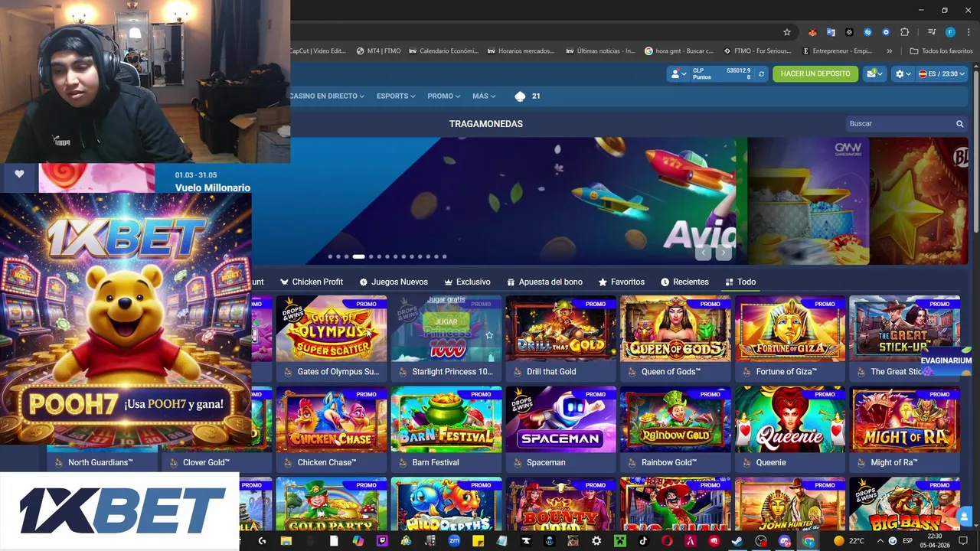The height and width of the screenshot is (551, 980).
Task: Select the Todo tab
Action: [740, 282]
